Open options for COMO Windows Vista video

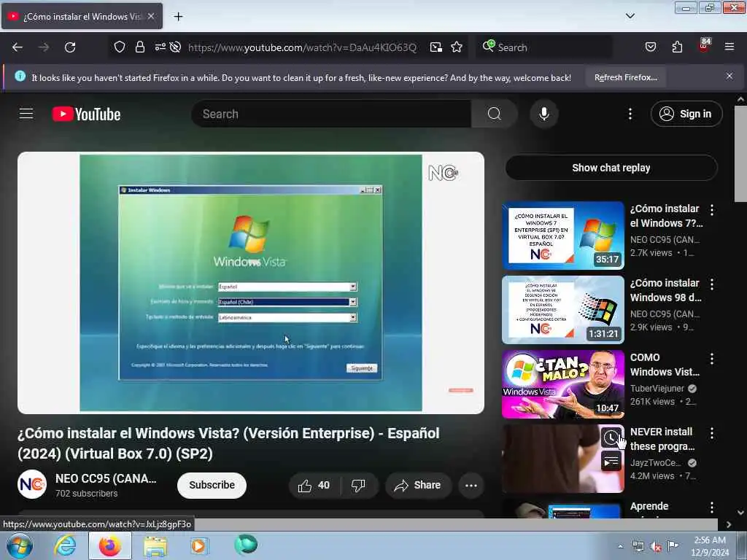coord(712,359)
